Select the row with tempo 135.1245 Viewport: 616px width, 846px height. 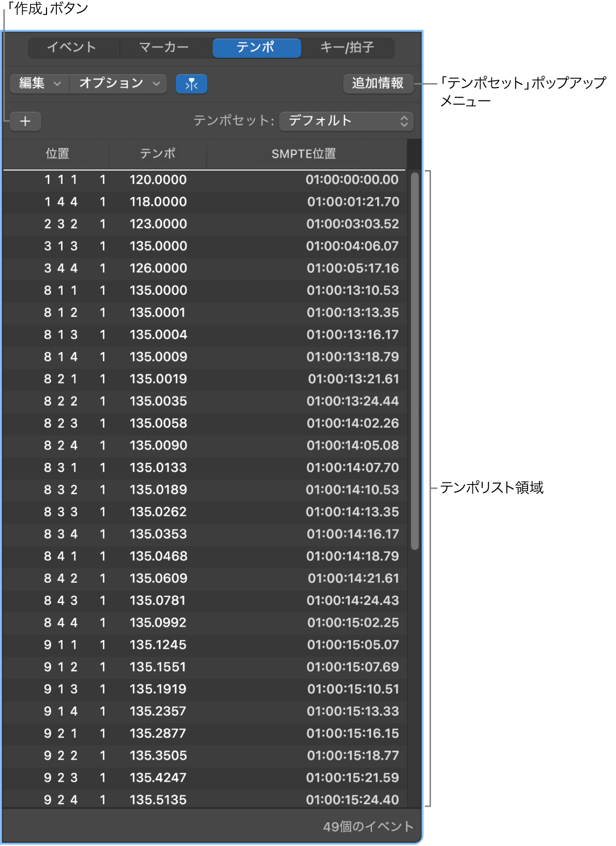pyautogui.click(x=205, y=645)
